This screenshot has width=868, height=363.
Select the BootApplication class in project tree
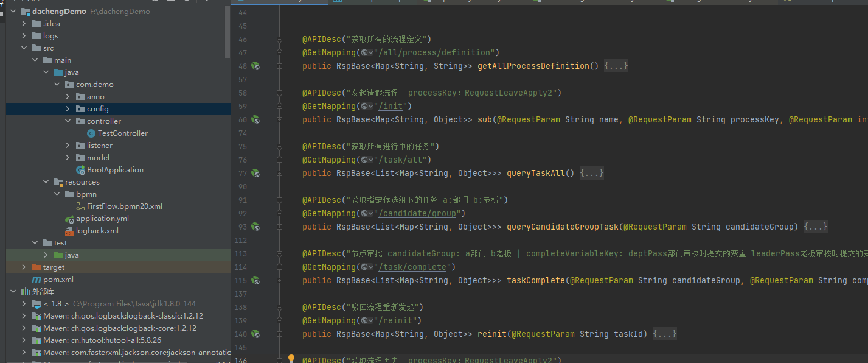coord(115,170)
